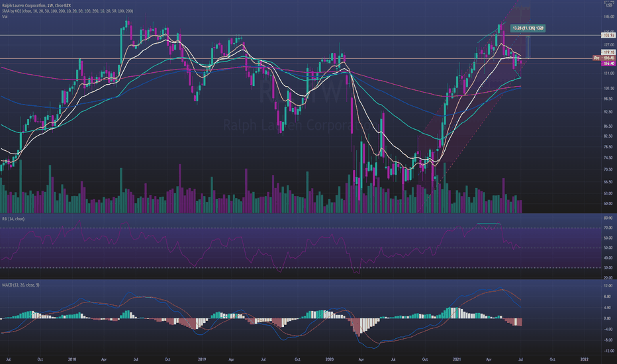Image resolution: width=617 pixels, height=364 pixels.
Task: Click the 145.00 price axis tick
Action: click(609, 17)
